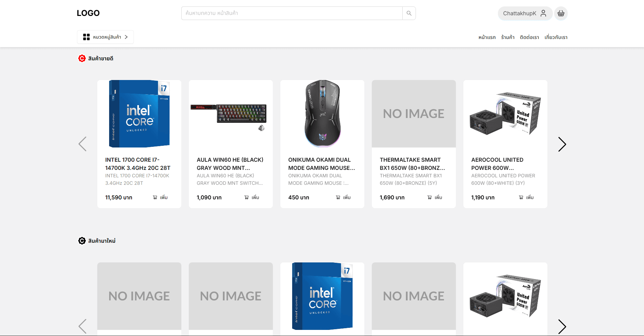This screenshot has width=644, height=336.
Task: Click the product search input field
Action: (x=292, y=13)
